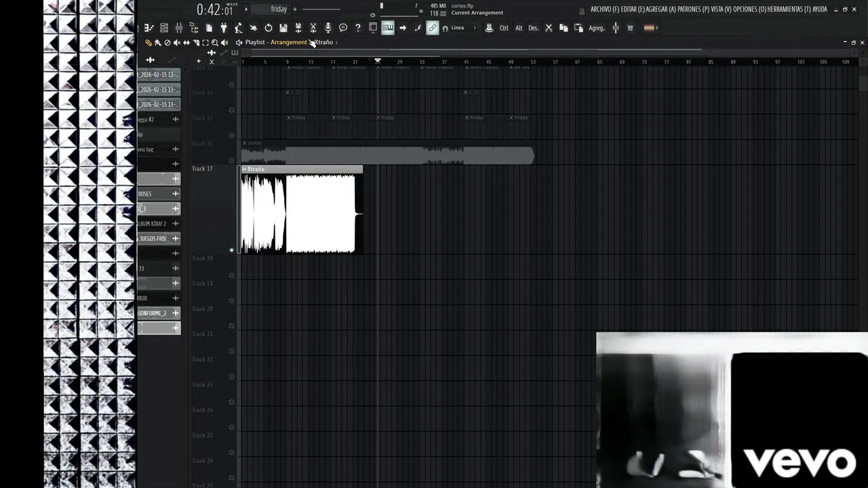Click the time display 0:42:01
Image resolution: width=868 pixels, height=488 pixels.
coord(215,9)
